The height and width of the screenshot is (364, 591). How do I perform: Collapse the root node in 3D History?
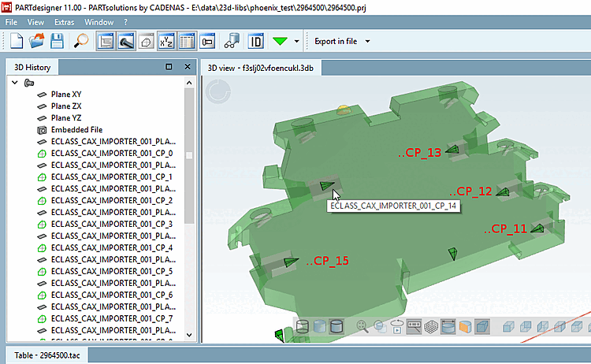point(15,82)
